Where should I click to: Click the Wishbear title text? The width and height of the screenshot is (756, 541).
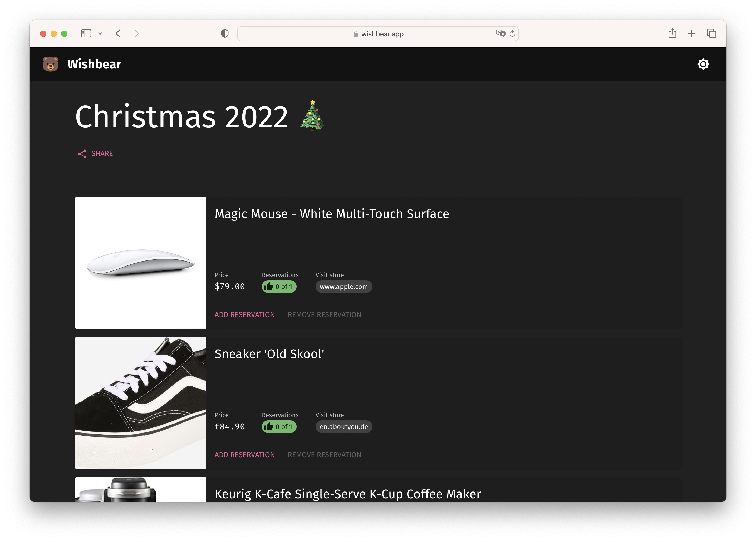94,64
